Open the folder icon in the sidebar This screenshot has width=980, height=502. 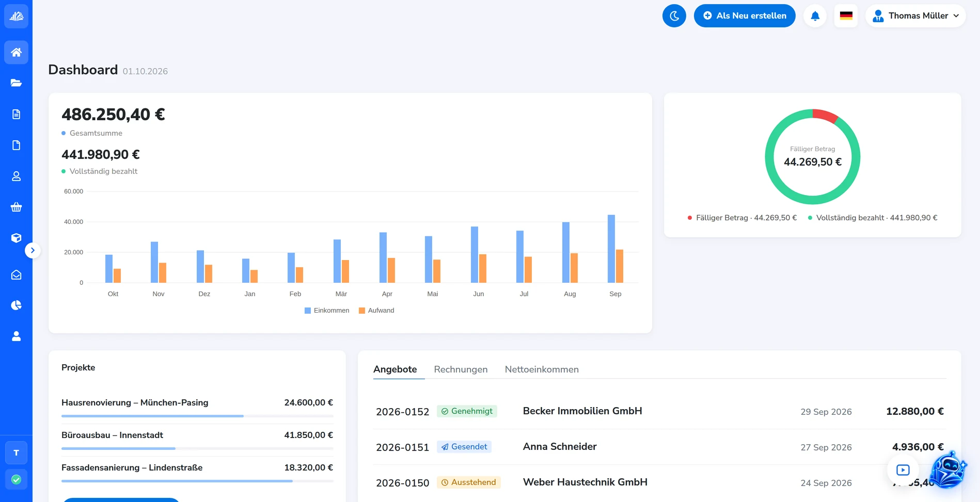[x=16, y=83]
